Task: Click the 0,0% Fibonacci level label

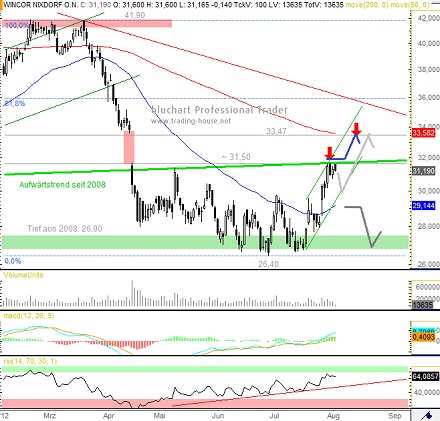Action: pyautogui.click(x=13, y=261)
